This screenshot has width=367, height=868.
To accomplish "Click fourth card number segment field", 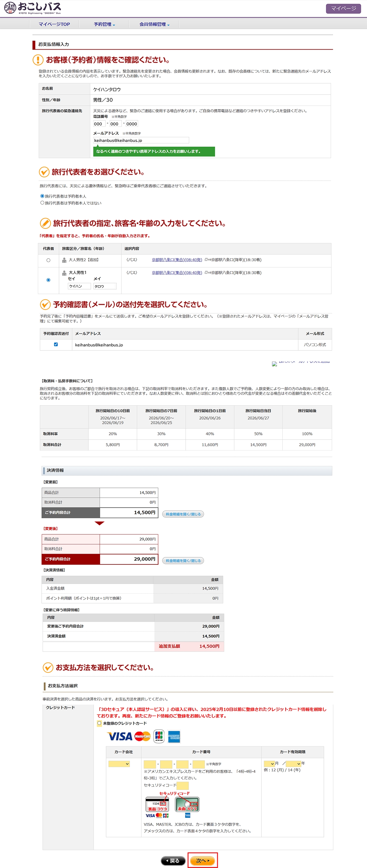I will click(198, 764).
